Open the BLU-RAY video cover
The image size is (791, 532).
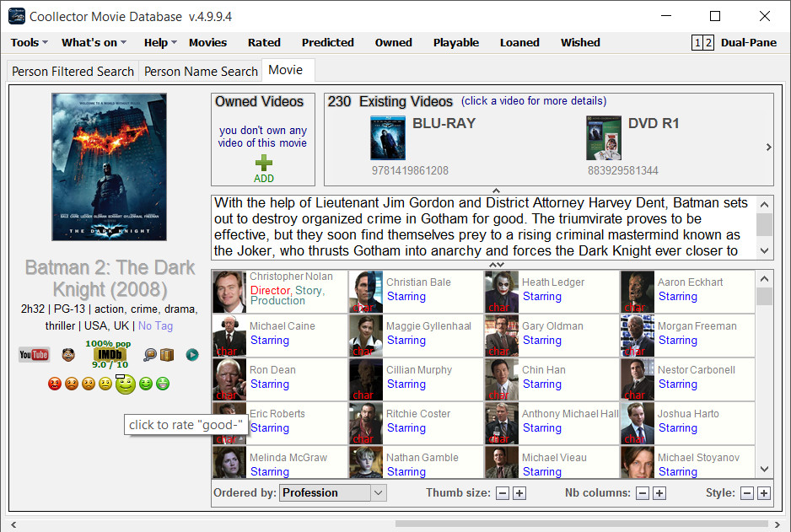pos(387,137)
